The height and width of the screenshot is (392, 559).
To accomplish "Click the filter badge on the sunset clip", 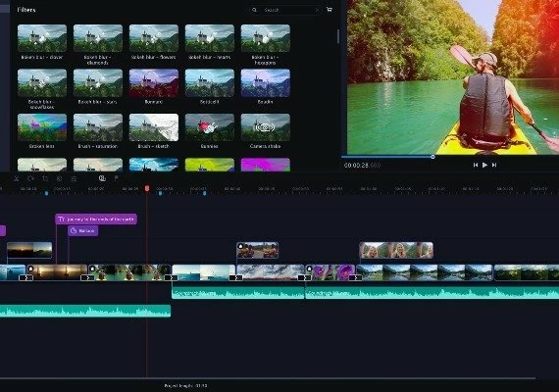I will (x=31, y=269).
